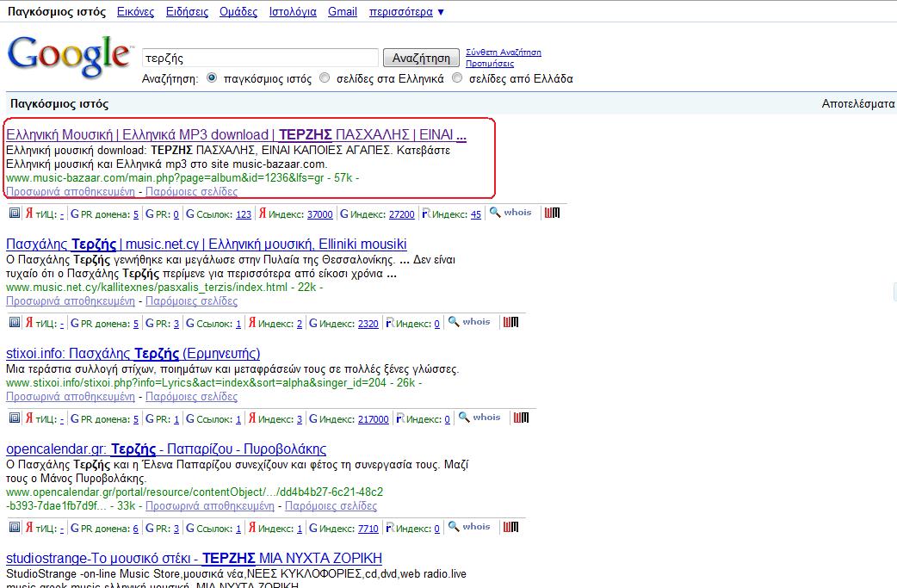Open the Σύνθετη Αναζήτηση link
Image resolution: width=897 pixels, height=588 pixels.
[x=504, y=52]
